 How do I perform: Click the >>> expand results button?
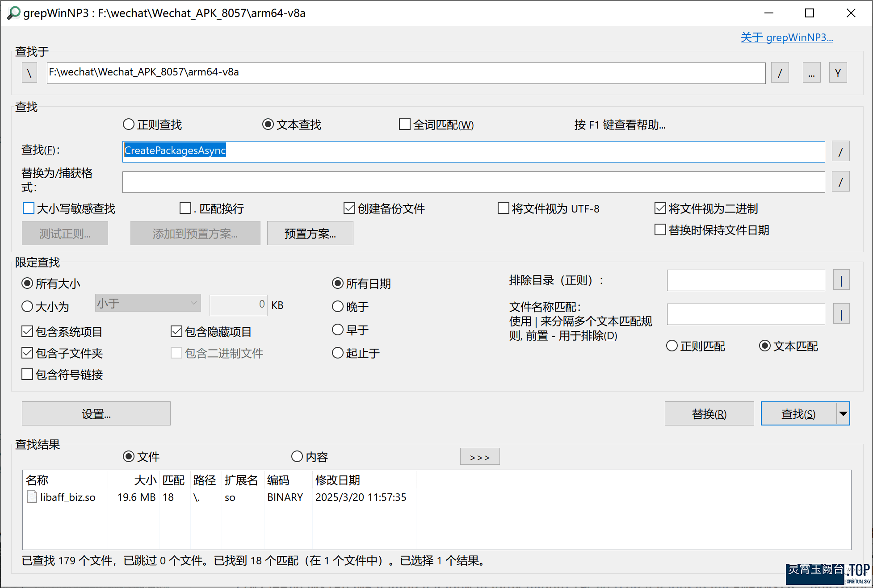click(x=479, y=457)
